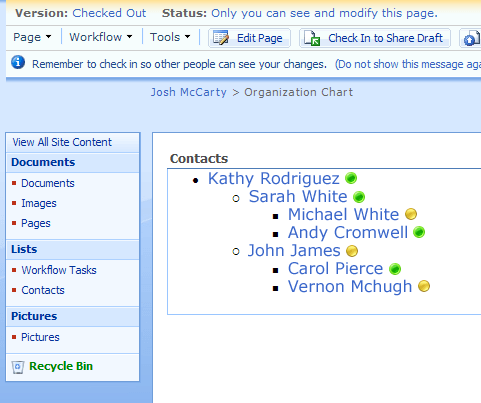
Task: Click the blue info icon in reminder bar
Action: click(x=18, y=62)
